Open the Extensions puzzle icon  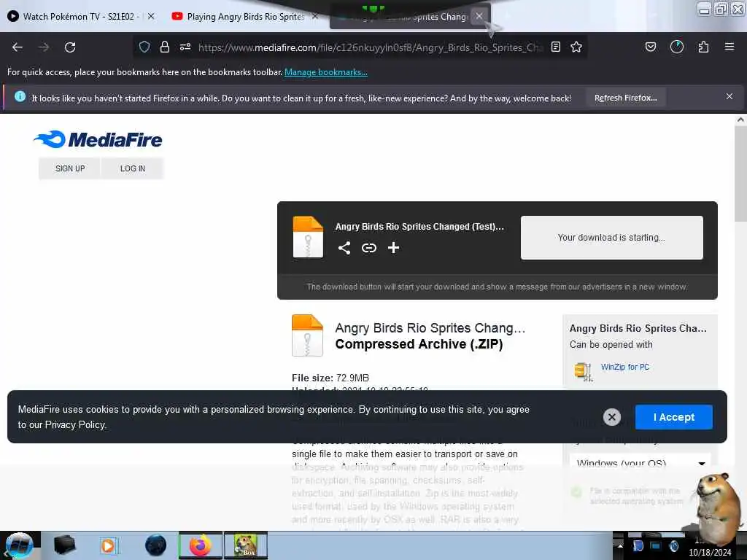point(703,47)
